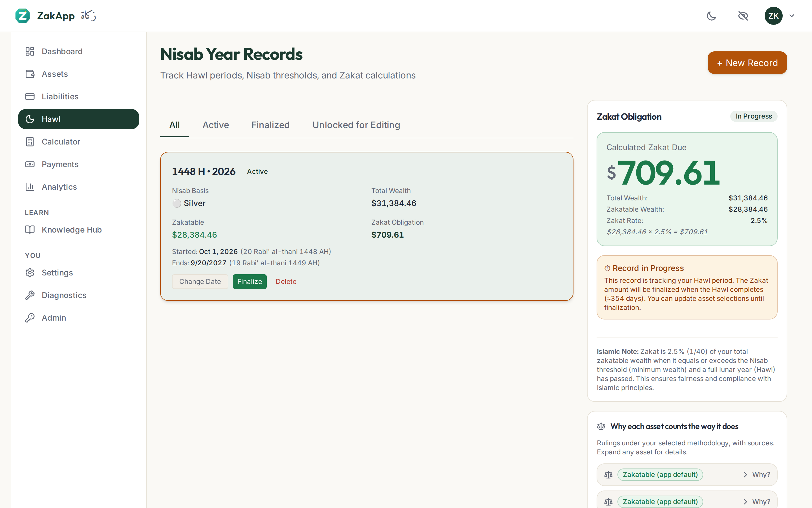Switch to the Active tab
The image size is (812, 508).
point(216,125)
